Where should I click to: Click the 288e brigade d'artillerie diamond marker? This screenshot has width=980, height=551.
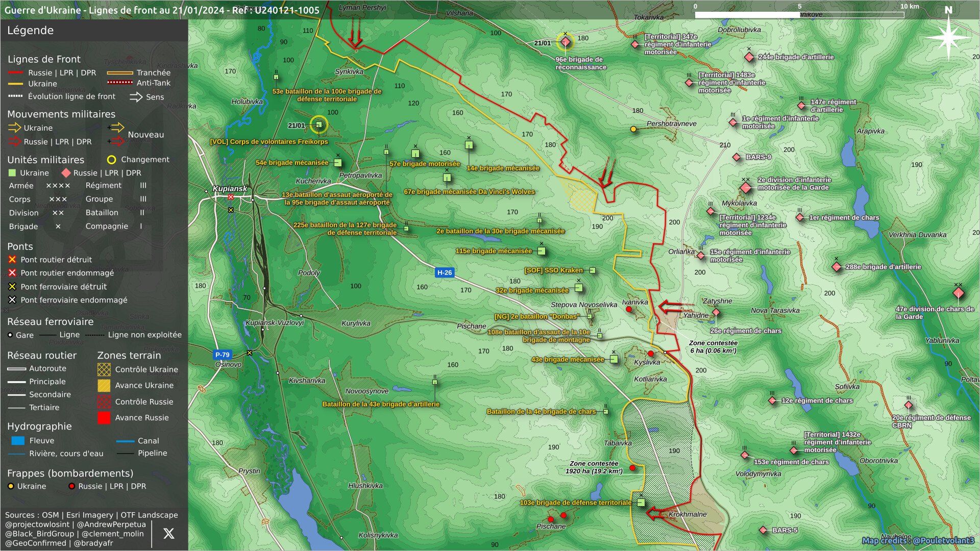coord(836,267)
